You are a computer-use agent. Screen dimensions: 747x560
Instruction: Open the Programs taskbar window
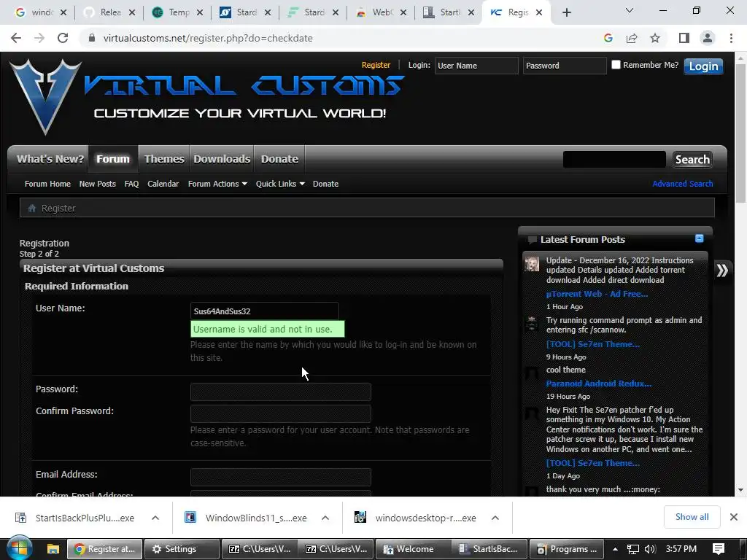pyautogui.click(x=566, y=549)
